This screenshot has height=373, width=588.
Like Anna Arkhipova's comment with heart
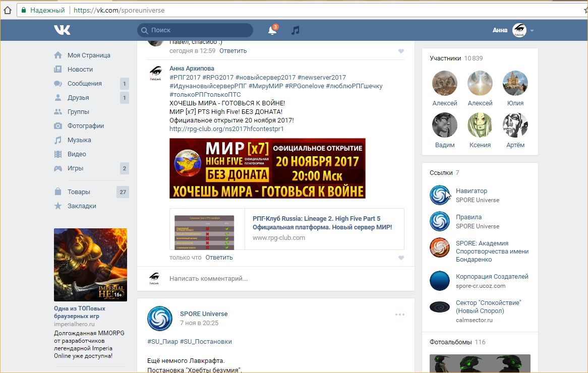(401, 258)
